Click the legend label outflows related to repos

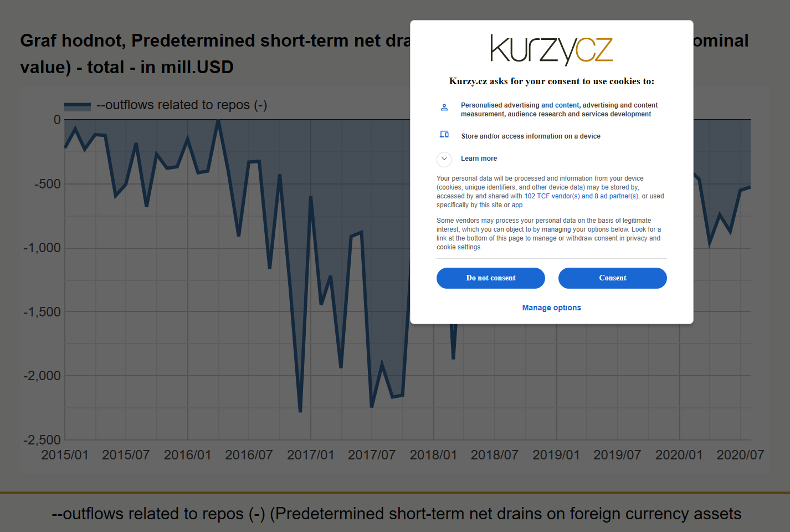(x=182, y=105)
